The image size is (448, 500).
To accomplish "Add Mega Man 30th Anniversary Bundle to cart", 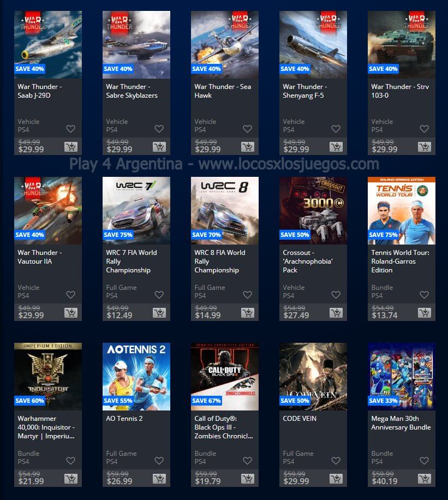I will point(425,479).
